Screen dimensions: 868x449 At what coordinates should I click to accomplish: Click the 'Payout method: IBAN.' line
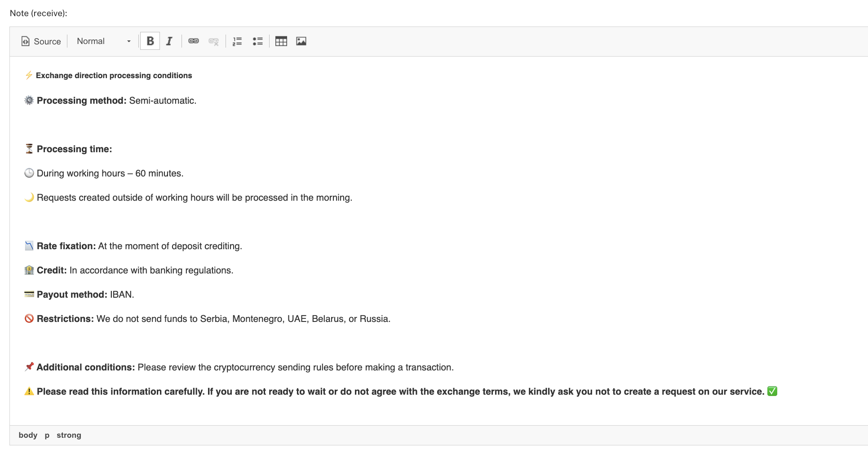(x=85, y=295)
